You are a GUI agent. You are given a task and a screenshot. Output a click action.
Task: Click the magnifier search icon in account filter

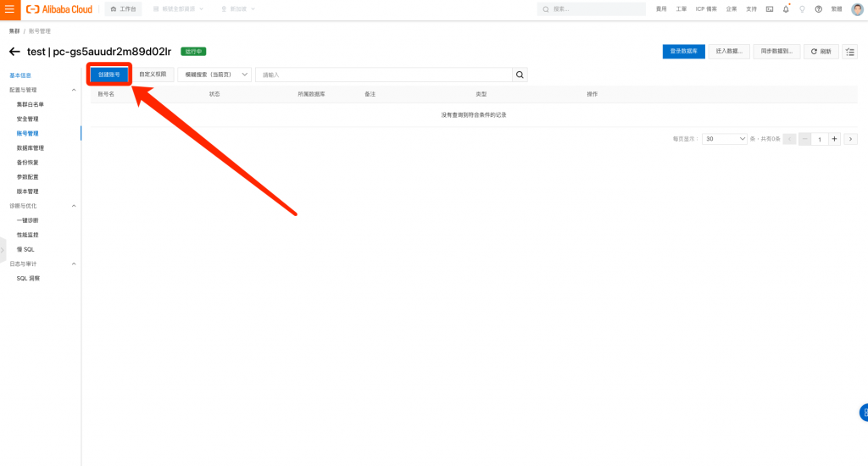tap(520, 75)
